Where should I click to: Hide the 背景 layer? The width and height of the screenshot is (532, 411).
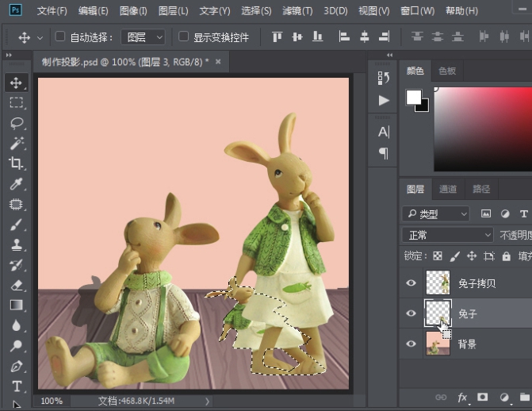point(411,344)
